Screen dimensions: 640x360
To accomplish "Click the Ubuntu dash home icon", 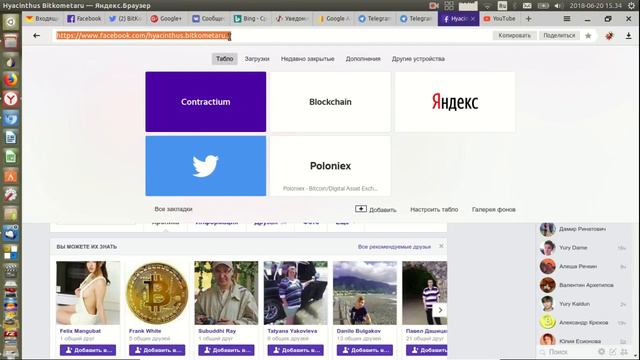I will click(11, 22).
